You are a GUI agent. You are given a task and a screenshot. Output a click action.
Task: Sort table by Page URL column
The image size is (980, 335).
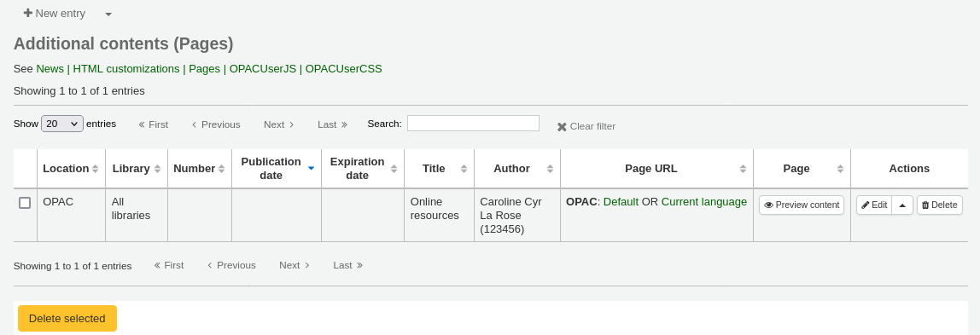656,169
